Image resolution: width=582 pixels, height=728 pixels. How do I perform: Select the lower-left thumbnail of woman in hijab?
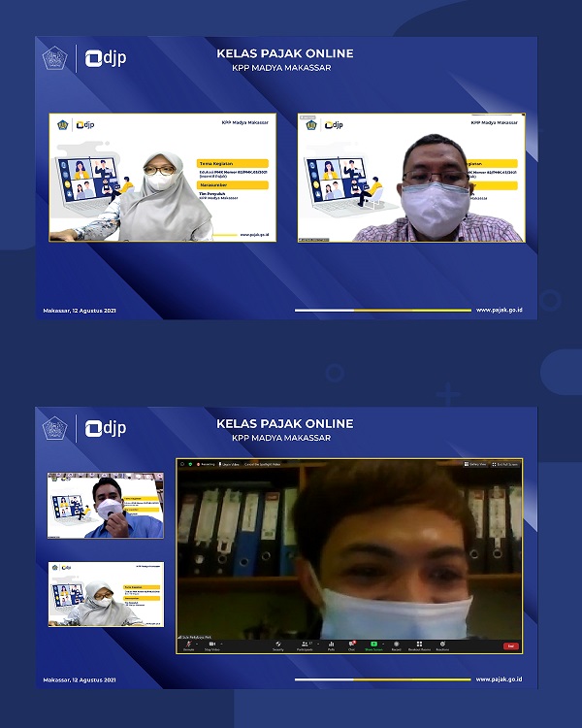click(x=105, y=594)
